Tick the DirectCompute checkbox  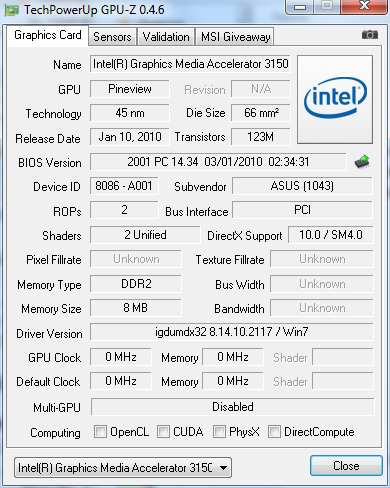274,432
